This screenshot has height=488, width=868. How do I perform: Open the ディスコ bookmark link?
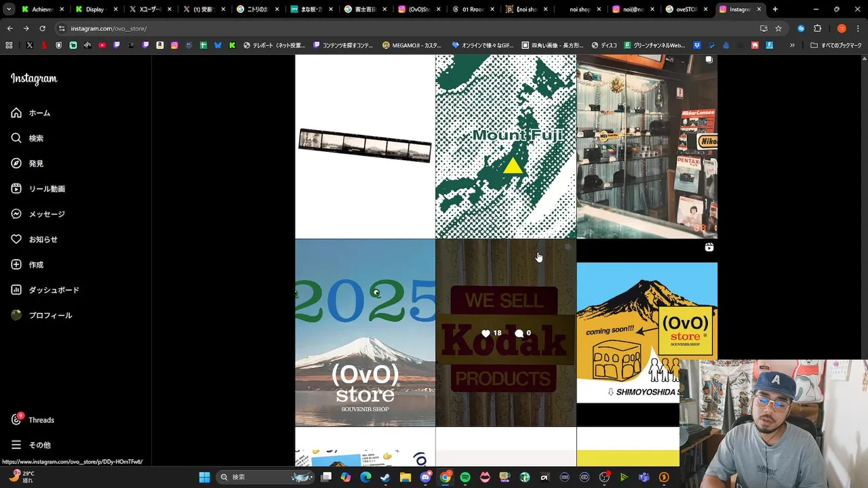604,45
